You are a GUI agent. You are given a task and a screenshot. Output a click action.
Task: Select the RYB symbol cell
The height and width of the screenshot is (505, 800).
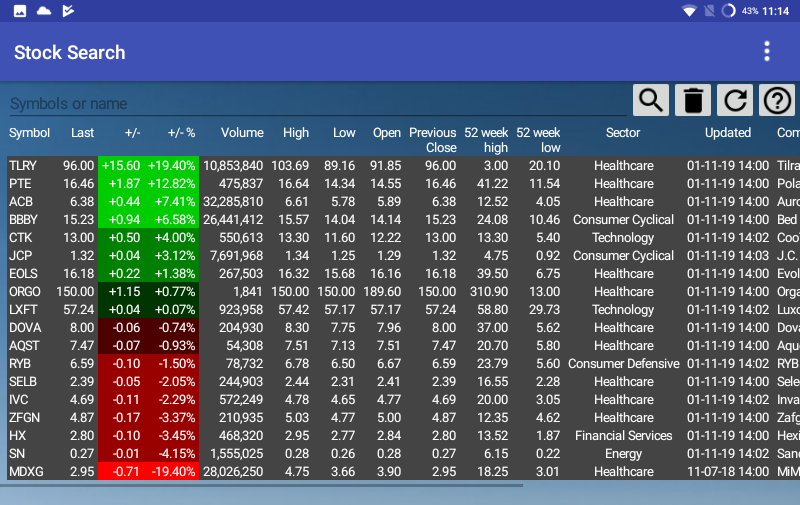click(20, 364)
